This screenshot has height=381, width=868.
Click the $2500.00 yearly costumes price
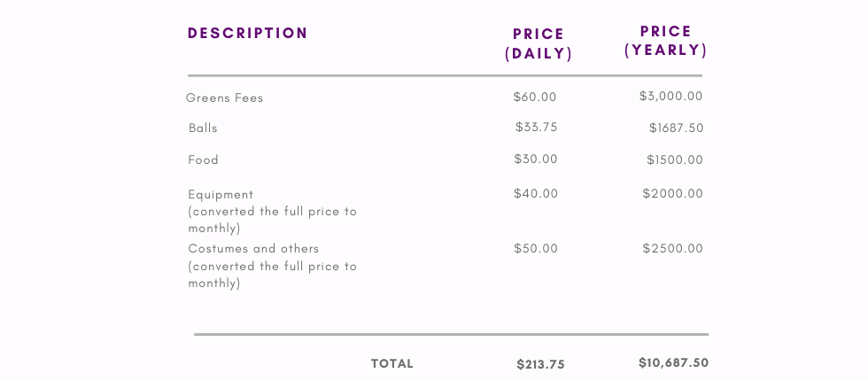(x=673, y=248)
